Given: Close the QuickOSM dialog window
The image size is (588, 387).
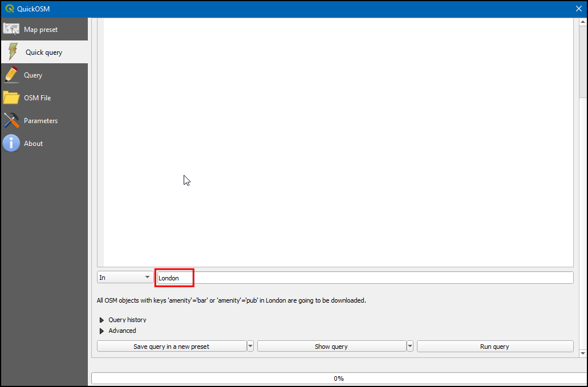Looking at the screenshot, I should pyautogui.click(x=578, y=9).
